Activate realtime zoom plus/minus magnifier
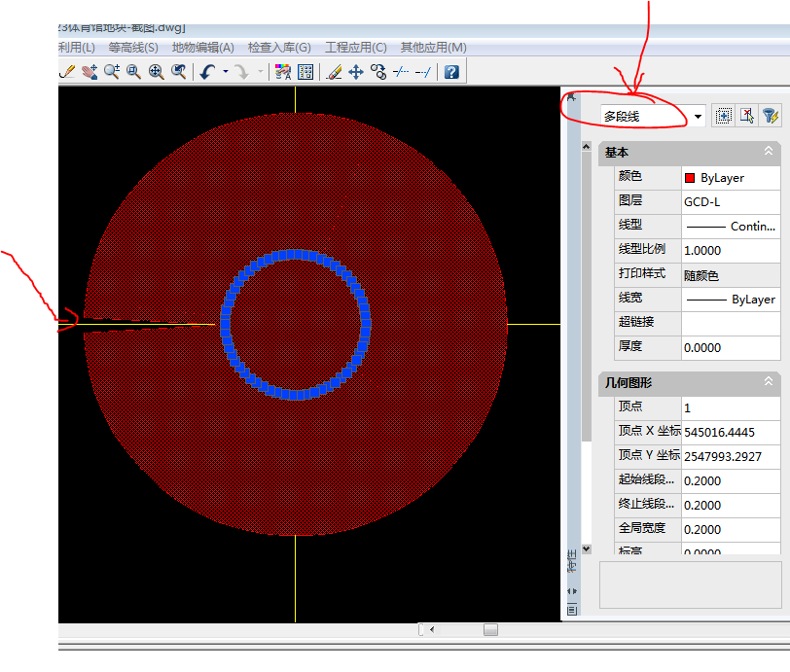This screenshot has width=790, height=672. pos(112,72)
